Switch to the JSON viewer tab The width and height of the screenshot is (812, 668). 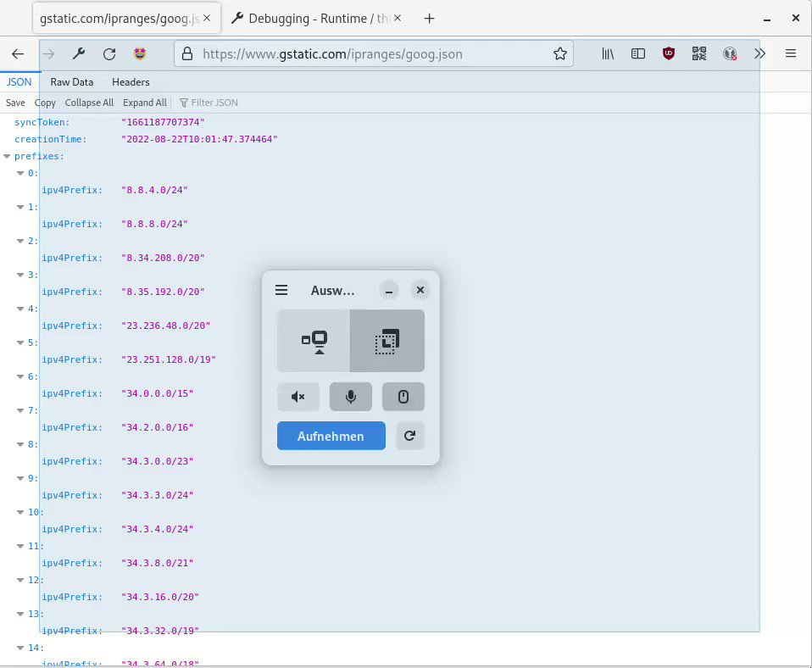tap(19, 82)
